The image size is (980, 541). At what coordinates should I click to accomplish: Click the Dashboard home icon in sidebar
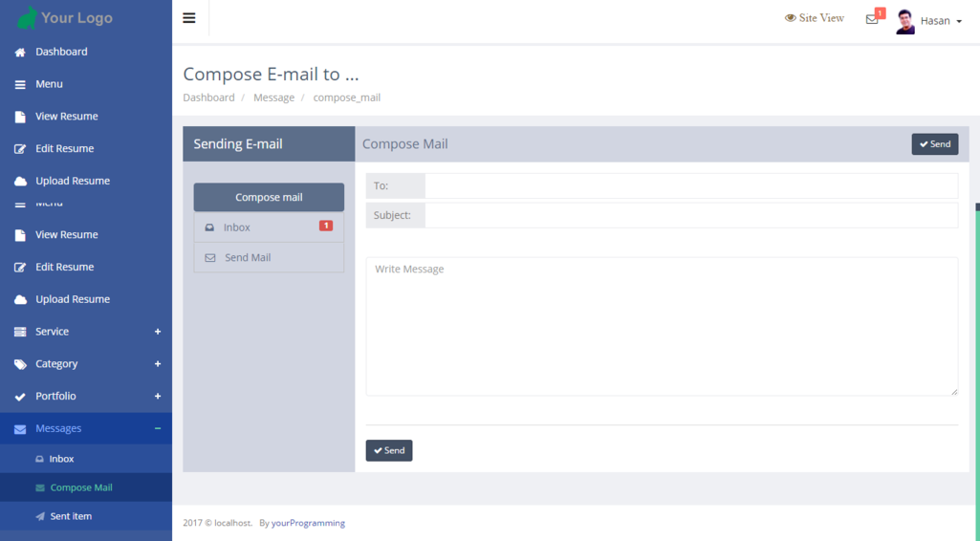click(x=20, y=53)
